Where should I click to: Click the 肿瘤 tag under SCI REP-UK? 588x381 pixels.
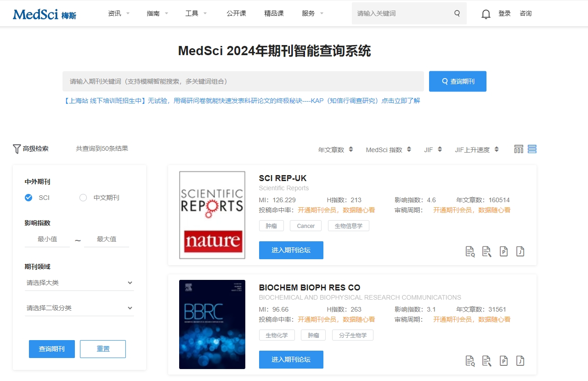coord(271,226)
